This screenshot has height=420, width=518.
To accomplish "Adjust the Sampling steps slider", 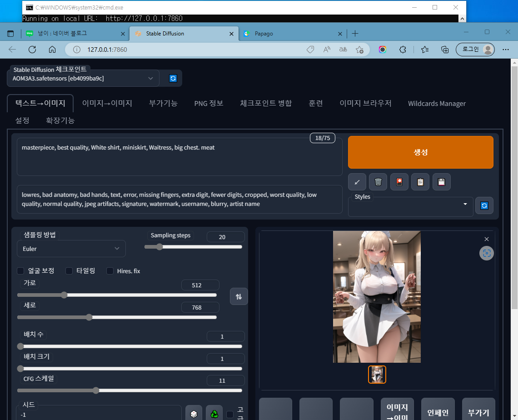I will tap(193, 247).
